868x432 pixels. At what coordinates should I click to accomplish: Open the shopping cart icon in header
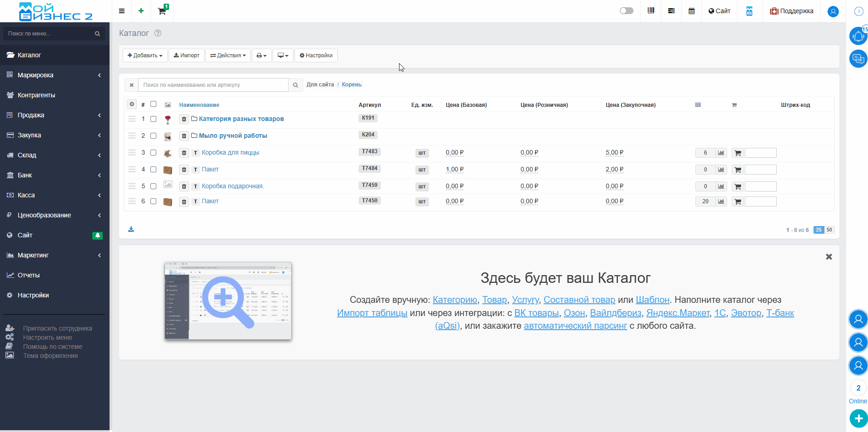click(x=162, y=11)
